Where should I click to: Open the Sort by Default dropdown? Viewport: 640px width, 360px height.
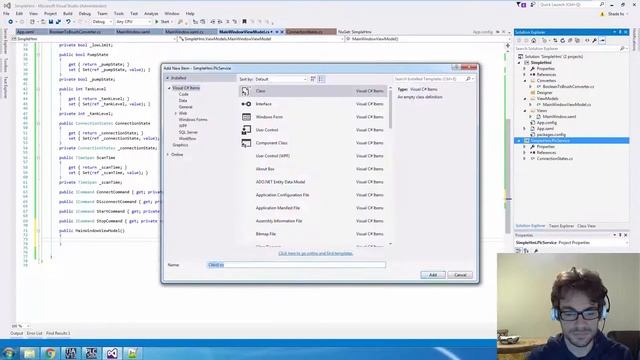[280, 79]
